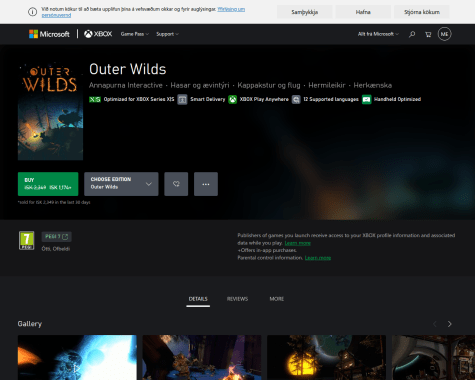
Task: Click the Annapurna Interactive publisher text
Action: coord(126,85)
